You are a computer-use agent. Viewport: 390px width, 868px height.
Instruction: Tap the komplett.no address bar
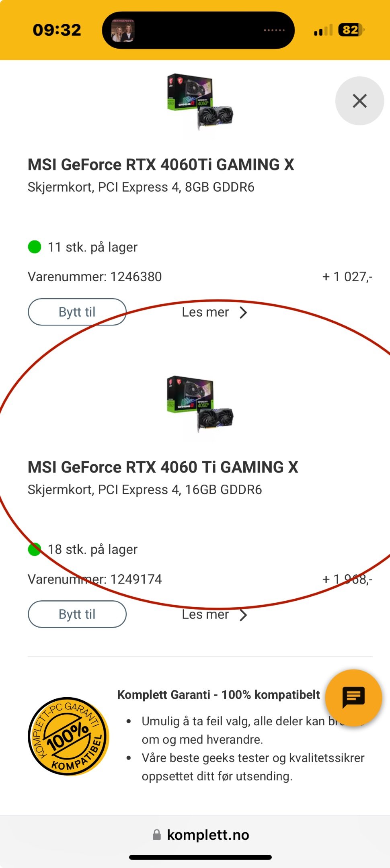pyautogui.click(x=201, y=835)
